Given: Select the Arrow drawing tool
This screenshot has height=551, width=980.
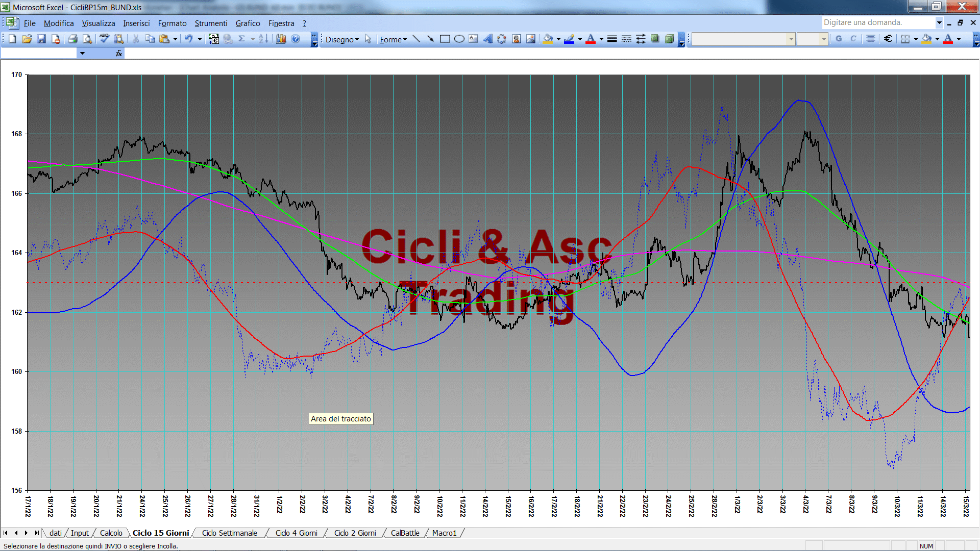Looking at the screenshot, I should pyautogui.click(x=431, y=39).
